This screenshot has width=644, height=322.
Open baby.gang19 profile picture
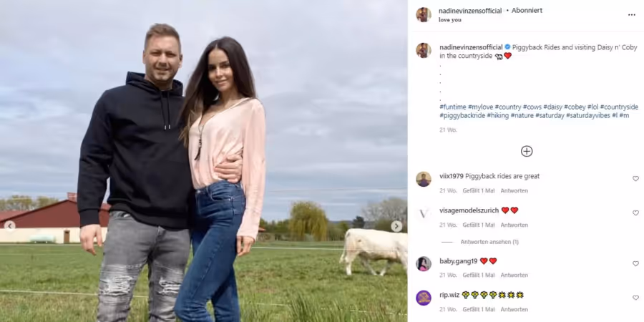point(424,263)
